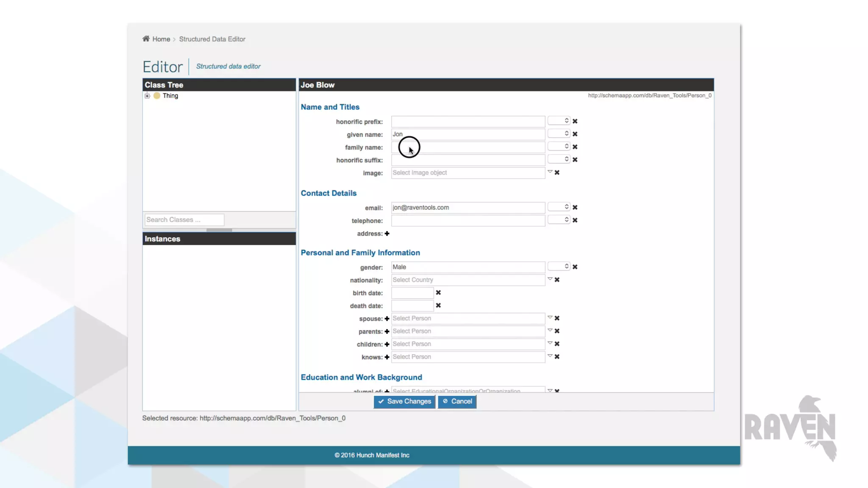Remove the honorific prefix field
The height and width of the screenshot is (488, 868).
[x=575, y=121]
